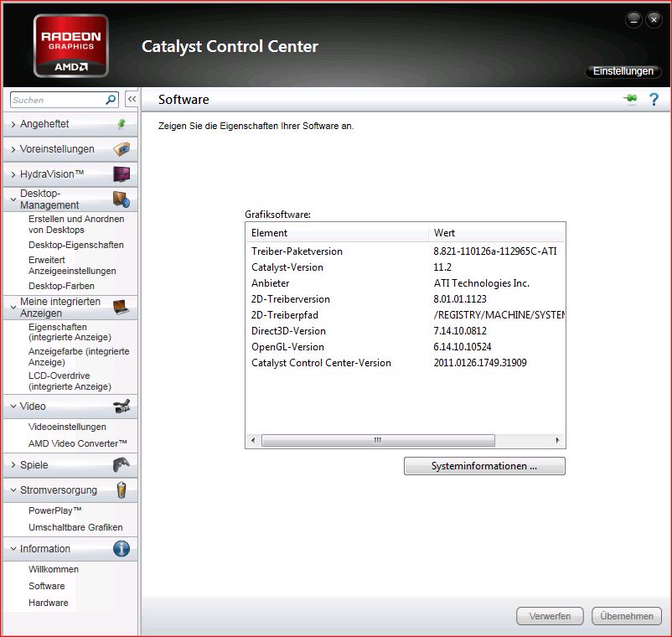Open the Einstellungen menu
The image size is (672, 637).
click(x=623, y=71)
